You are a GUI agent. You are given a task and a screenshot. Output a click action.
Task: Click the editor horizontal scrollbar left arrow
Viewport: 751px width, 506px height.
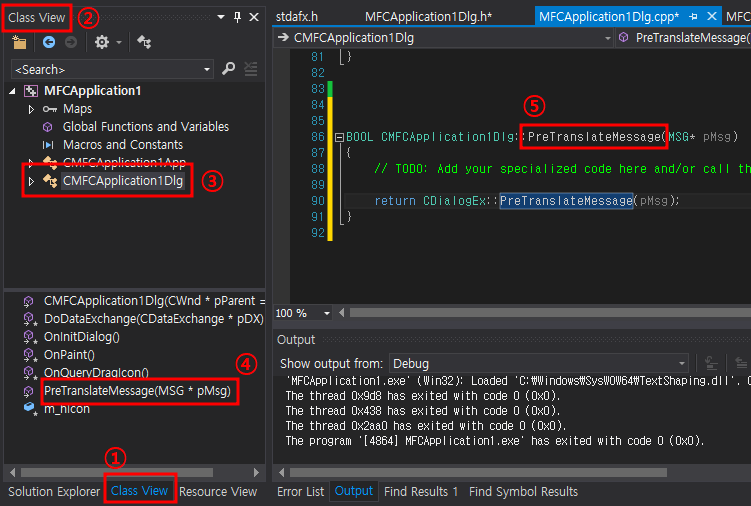(341, 313)
